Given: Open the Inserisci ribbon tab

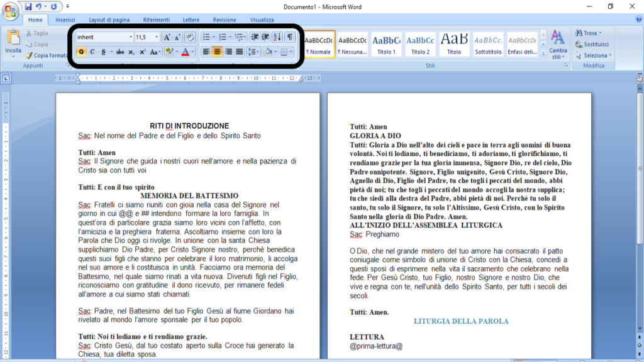Looking at the screenshot, I should 66,19.
